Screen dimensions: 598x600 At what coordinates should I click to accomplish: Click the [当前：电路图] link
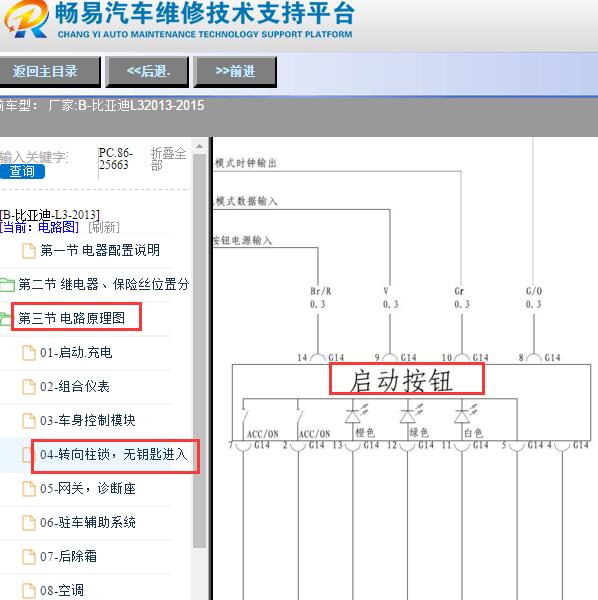point(39,227)
